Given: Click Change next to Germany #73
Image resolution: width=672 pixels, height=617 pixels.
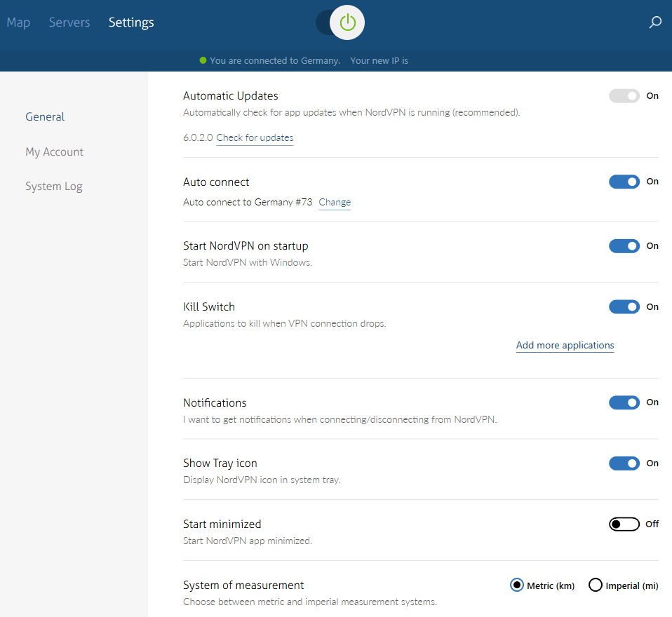Looking at the screenshot, I should [335, 202].
